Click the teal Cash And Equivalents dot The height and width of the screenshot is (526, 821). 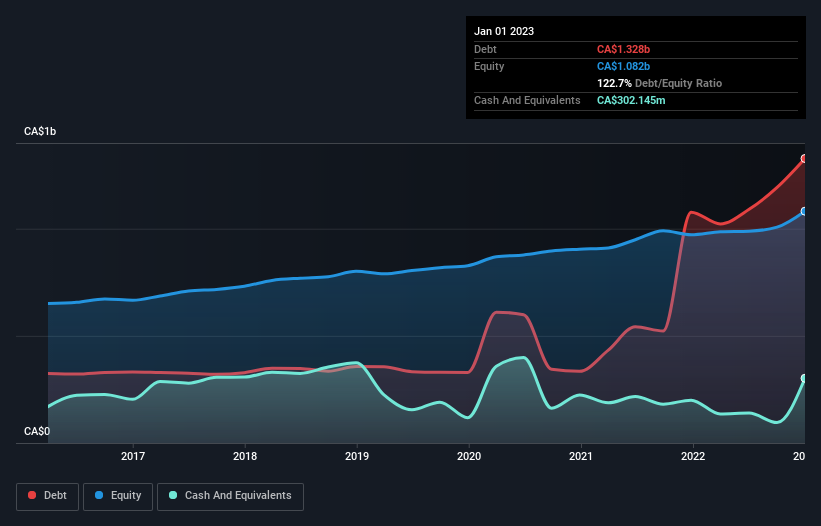(173, 495)
